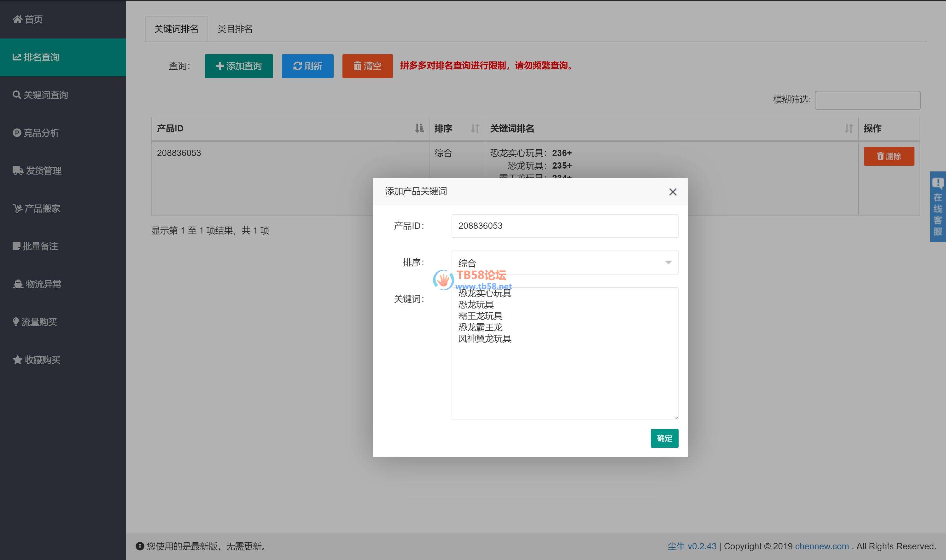
Task: Click the lightbulb icon beside 流量购买
Action: click(15, 322)
